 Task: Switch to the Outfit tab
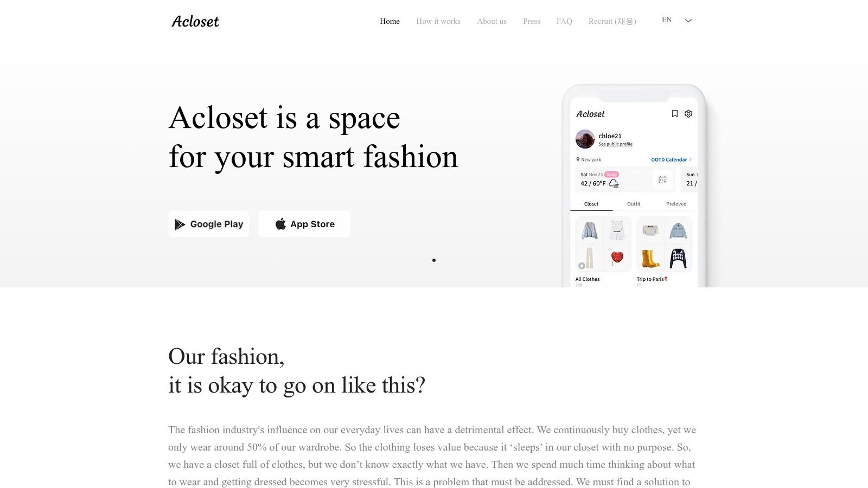[633, 204]
